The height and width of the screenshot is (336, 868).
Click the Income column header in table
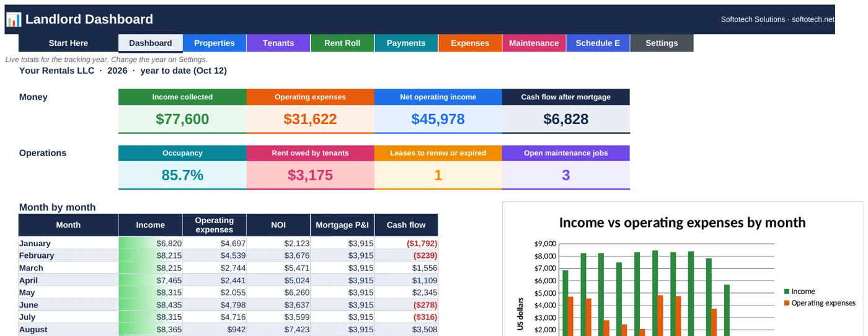pyautogui.click(x=151, y=225)
